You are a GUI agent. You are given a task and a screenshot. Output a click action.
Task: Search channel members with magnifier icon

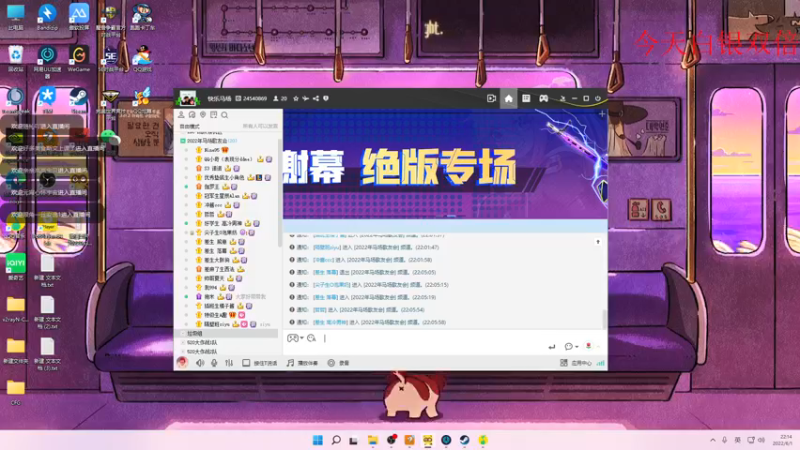[x=224, y=115]
